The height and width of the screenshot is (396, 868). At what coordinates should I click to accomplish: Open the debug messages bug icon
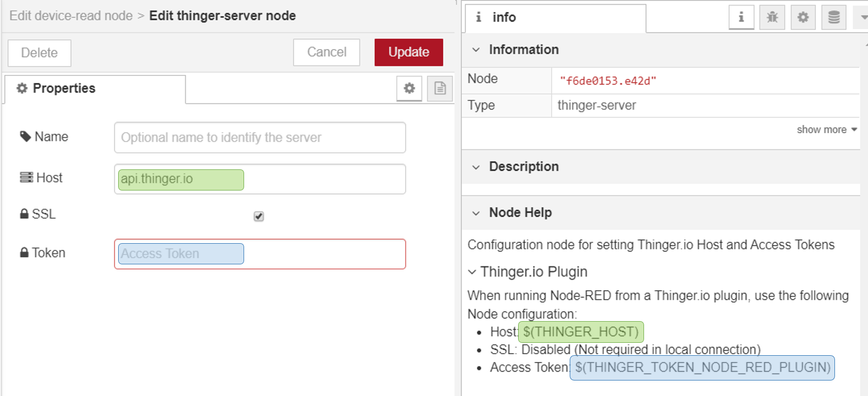(x=772, y=18)
